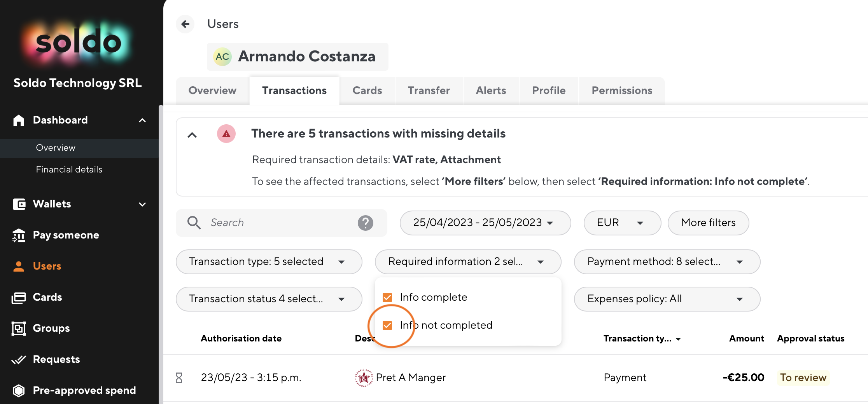Viewport: 868px width, 404px height.
Task: Open the Permissions tab
Action: coord(621,91)
